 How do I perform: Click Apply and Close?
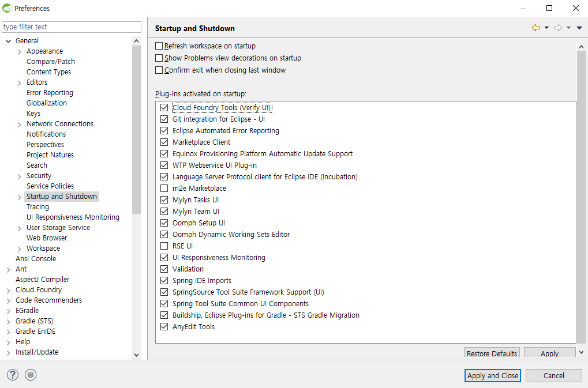pyautogui.click(x=493, y=376)
